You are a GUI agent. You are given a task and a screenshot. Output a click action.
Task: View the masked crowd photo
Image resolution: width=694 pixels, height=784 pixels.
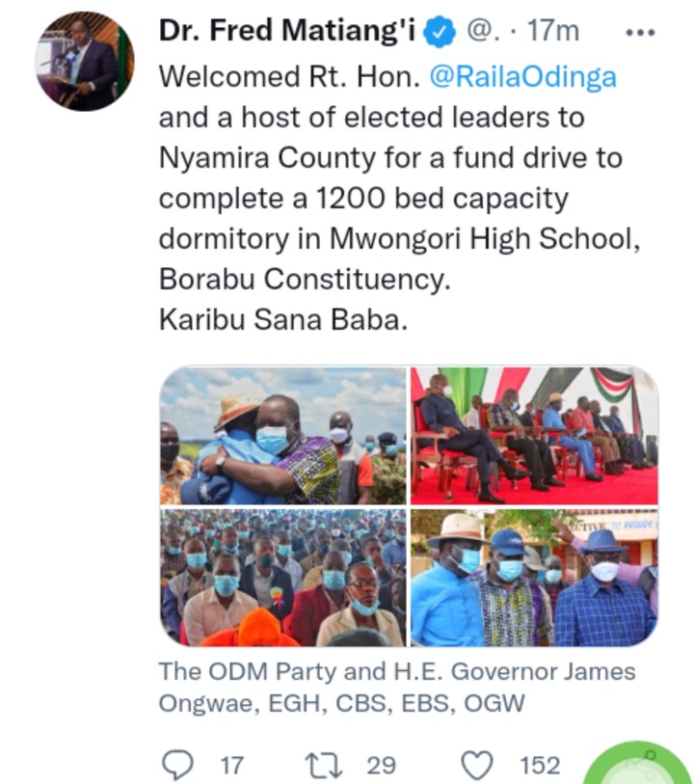pyautogui.click(x=282, y=578)
